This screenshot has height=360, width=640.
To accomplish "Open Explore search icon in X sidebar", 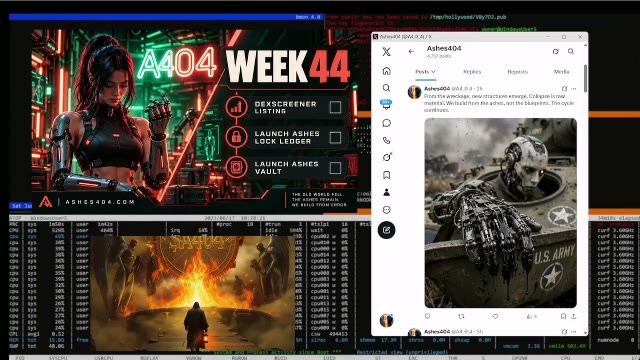I will click(x=386, y=88).
